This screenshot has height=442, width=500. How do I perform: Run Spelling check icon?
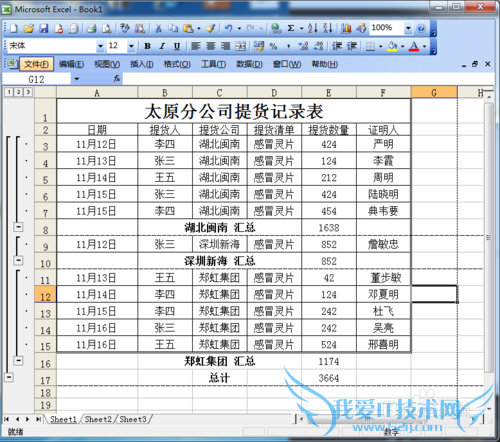point(125,28)
